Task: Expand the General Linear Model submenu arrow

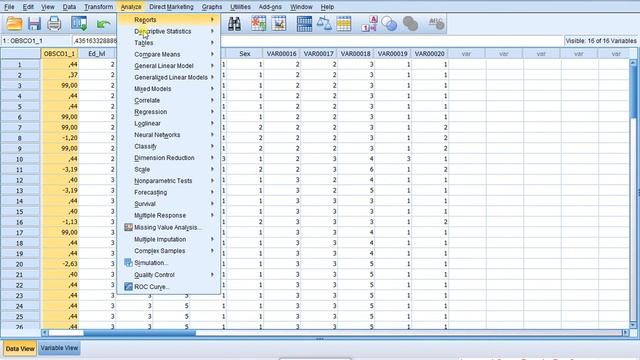Action: pyautogui.click(x=212, y=66)
